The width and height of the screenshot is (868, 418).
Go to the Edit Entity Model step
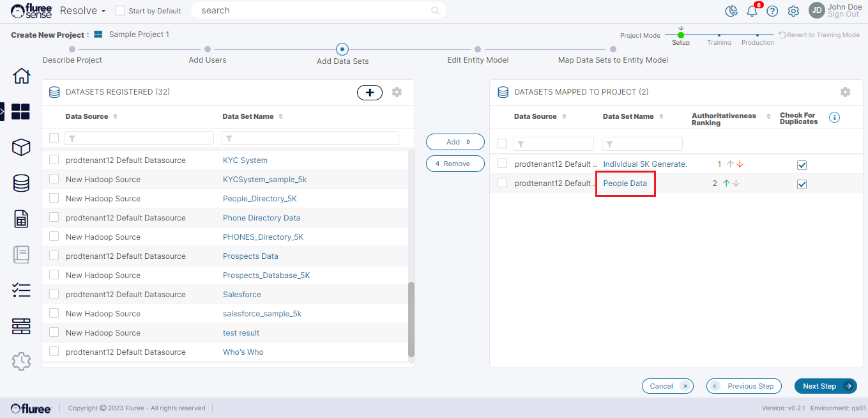[477, 49]
